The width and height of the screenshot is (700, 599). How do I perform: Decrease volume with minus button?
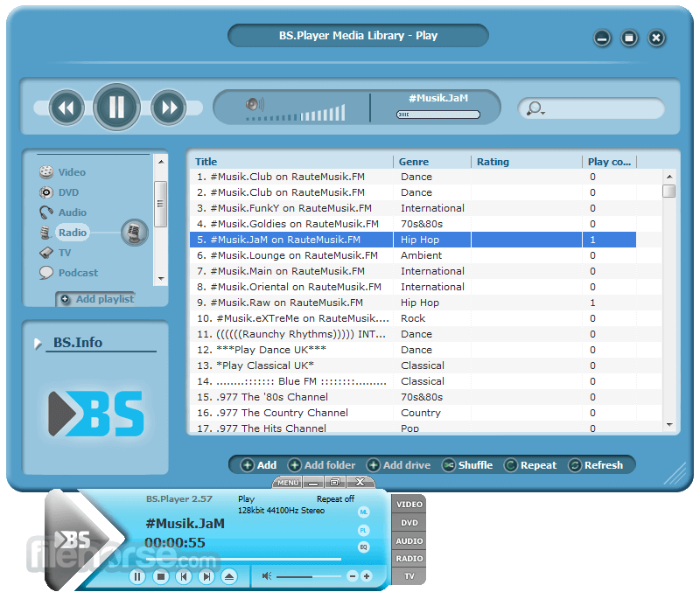(x=353, y=576)
